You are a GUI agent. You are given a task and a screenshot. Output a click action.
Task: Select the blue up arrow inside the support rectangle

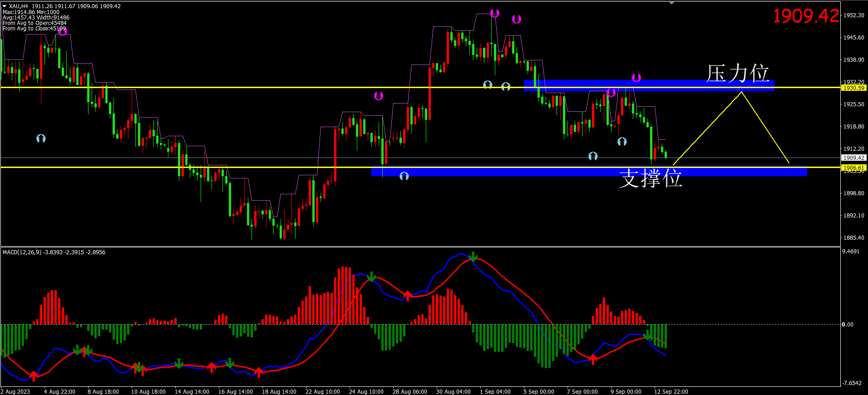[404, 176]
